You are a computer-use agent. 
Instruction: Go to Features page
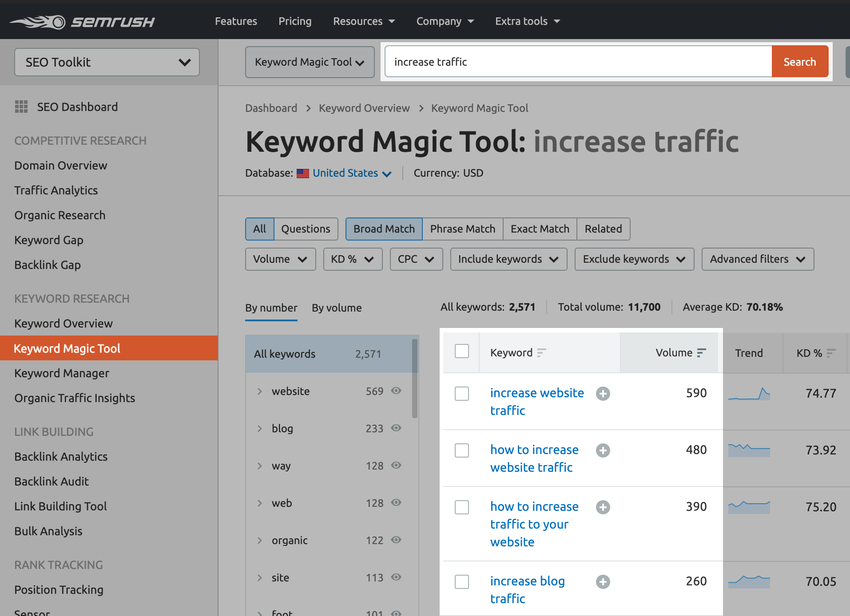click(236, 21)
